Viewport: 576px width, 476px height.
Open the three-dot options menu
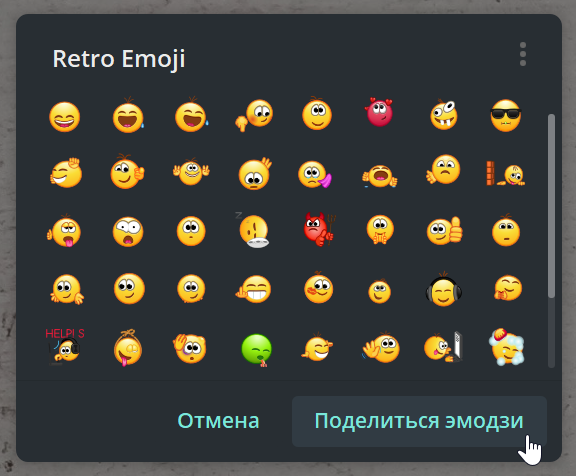[x=523, y=54]
